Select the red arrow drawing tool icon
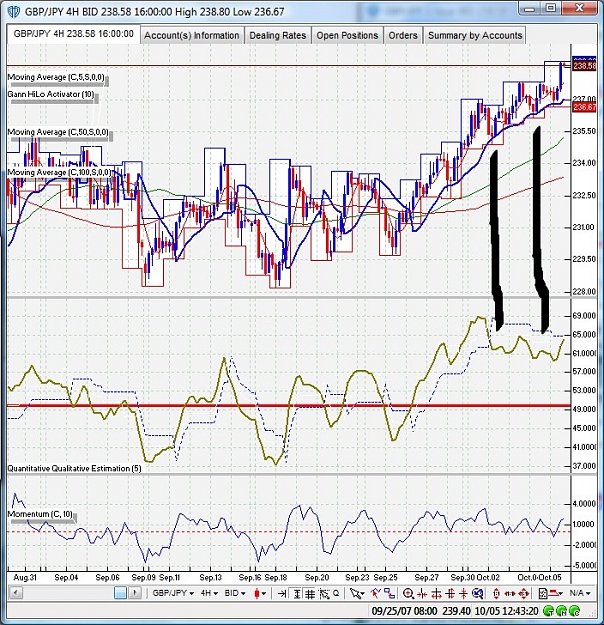604x625 pixels. click(x=375, y=593)
